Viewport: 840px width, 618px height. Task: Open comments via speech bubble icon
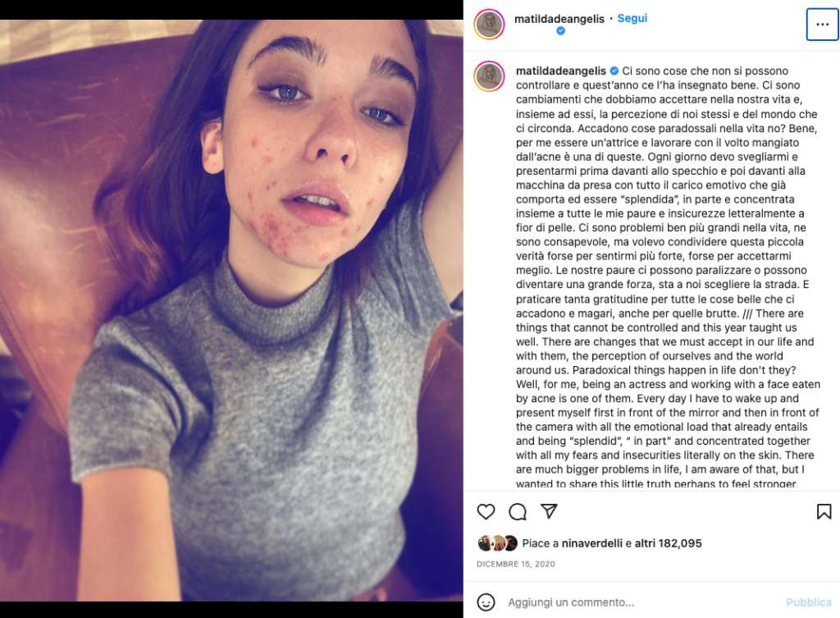518,512
